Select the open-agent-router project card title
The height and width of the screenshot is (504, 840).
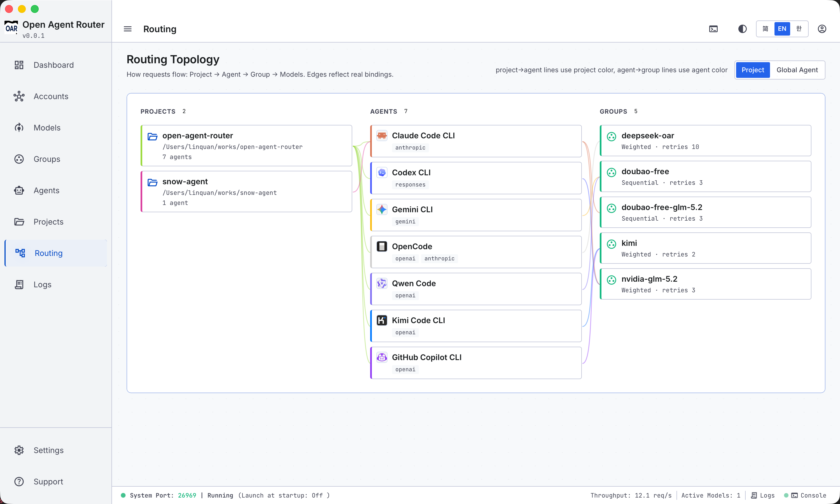(198, 136)
